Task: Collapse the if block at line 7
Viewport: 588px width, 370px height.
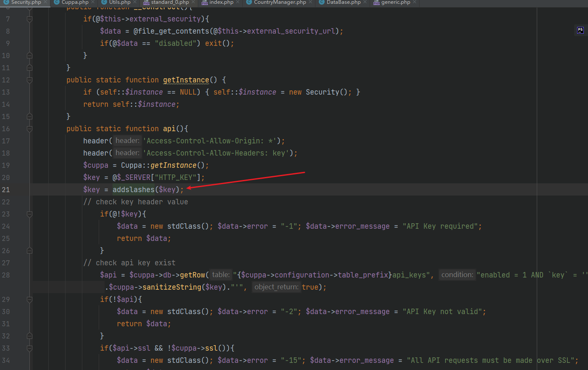Action: [29, 19]
